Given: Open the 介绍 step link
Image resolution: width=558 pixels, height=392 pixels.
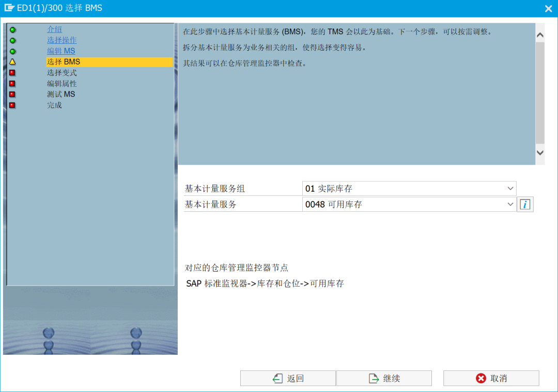Looking at the screenshot, I should [x=54, y=29].
